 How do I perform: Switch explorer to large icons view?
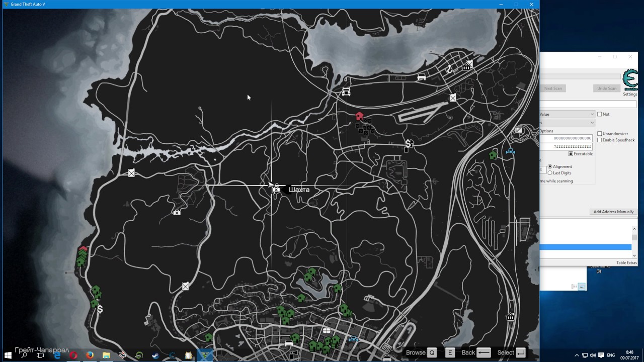click(582, 287)
